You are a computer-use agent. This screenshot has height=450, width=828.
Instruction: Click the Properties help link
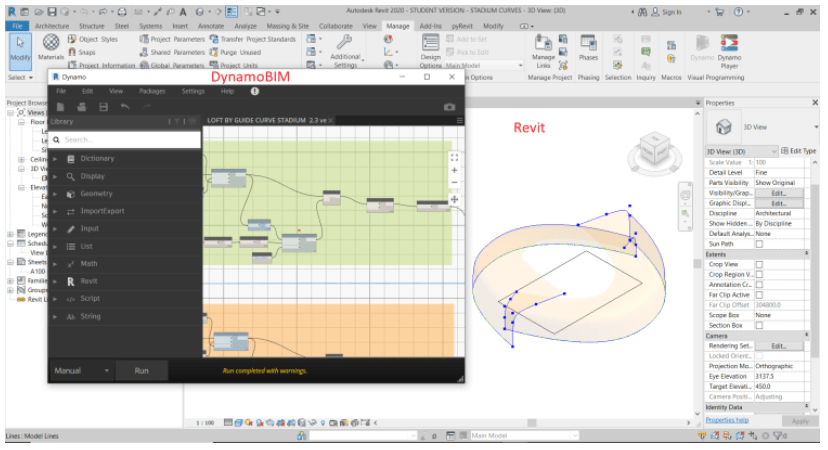coord(727,421)
